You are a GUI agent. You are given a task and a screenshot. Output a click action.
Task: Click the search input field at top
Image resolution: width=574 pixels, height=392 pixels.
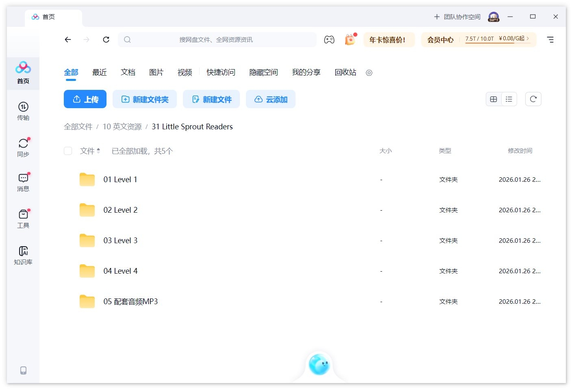tap(217, 39)
